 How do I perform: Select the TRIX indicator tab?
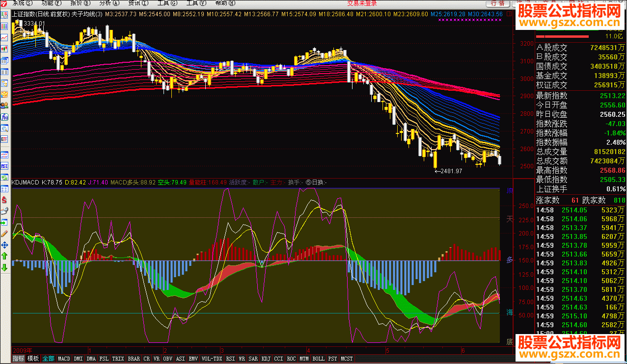click(x=118, y=359)
